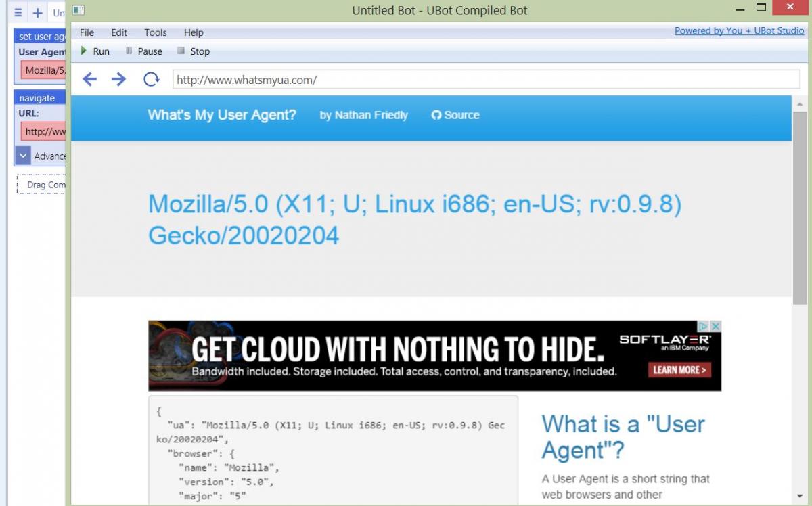This screenshot has height=506, width=812.
Task: Focus the whatsmyua.com address bar
Action: [x=486, y=80]
